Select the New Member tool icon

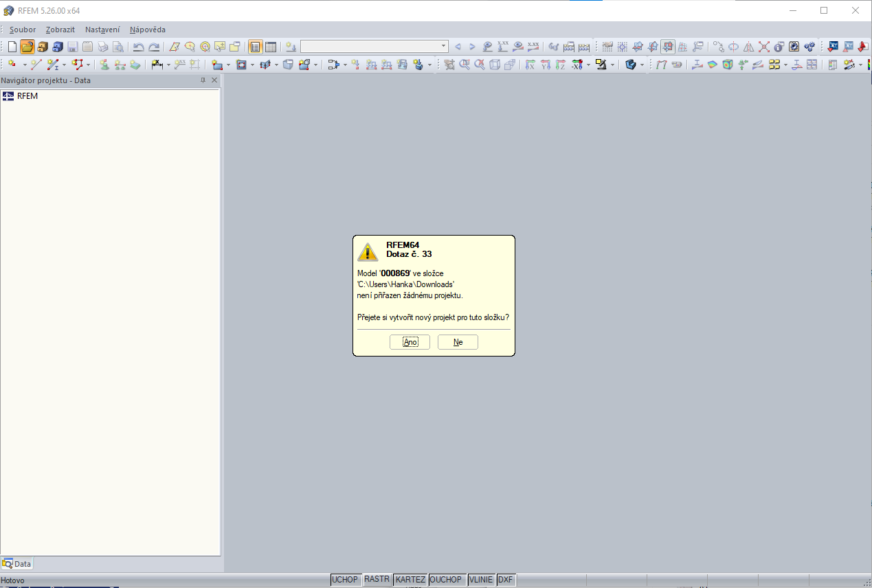52,65
